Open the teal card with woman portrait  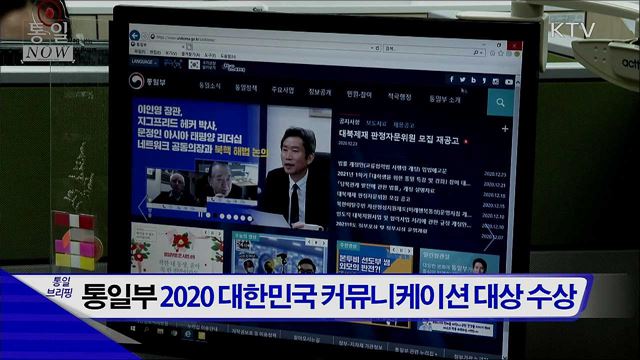point(460,262)
